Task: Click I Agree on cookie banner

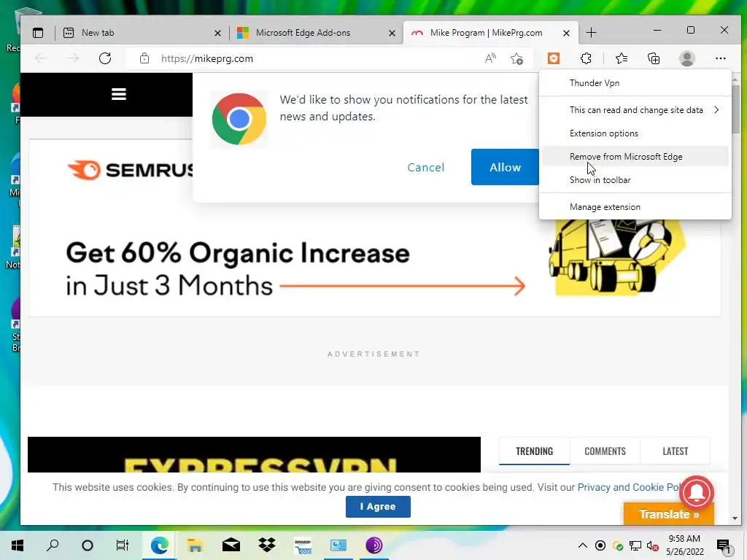Action: coord(378,507)
